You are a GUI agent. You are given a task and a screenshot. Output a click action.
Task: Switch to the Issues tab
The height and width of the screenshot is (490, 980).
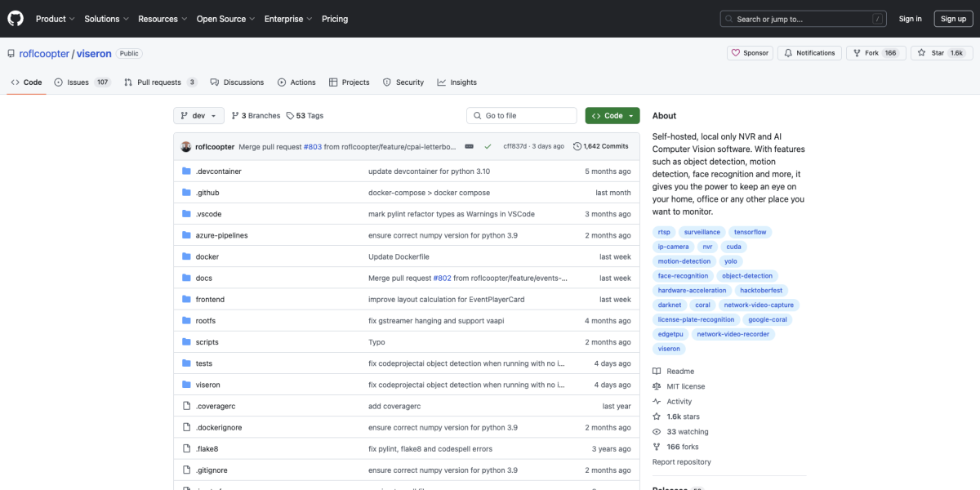78,82
